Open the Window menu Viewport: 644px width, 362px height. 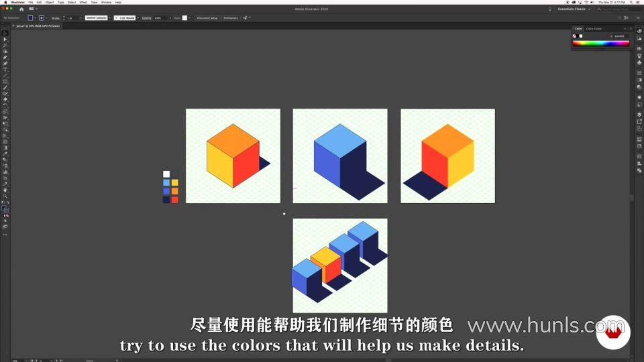coord(106,2)
